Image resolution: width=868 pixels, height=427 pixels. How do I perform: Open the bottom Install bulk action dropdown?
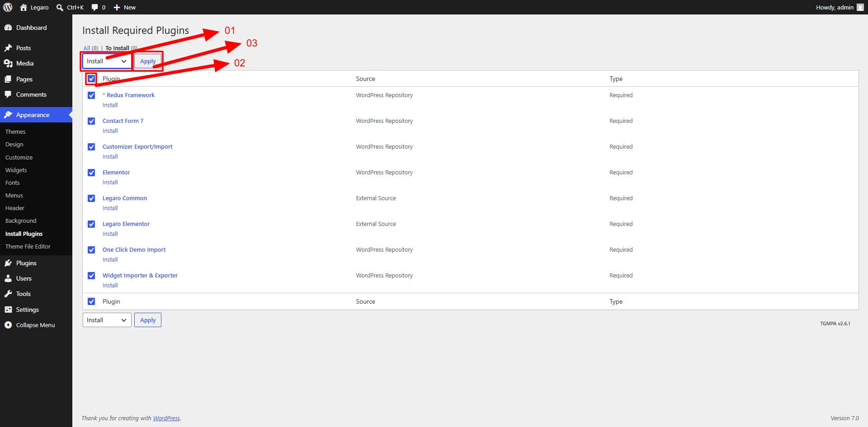click(107, 320)
